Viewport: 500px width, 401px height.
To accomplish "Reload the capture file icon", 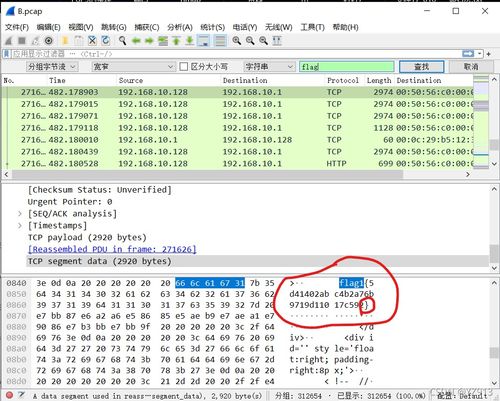I will [x=106, y=41].
